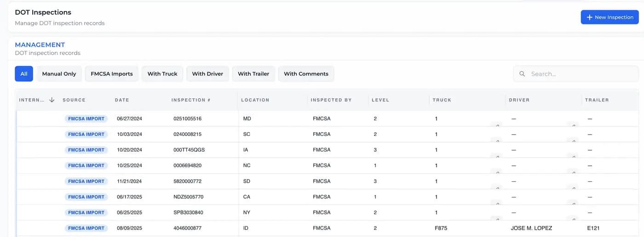Viewport: 644px width, 237px height.
Task: Filter by Manual Only inspections
Action: pyautogui.click(x=59, y=74)
